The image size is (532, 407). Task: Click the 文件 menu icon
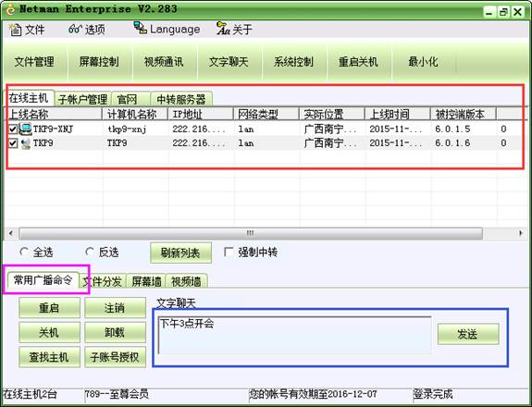(16, 30)
